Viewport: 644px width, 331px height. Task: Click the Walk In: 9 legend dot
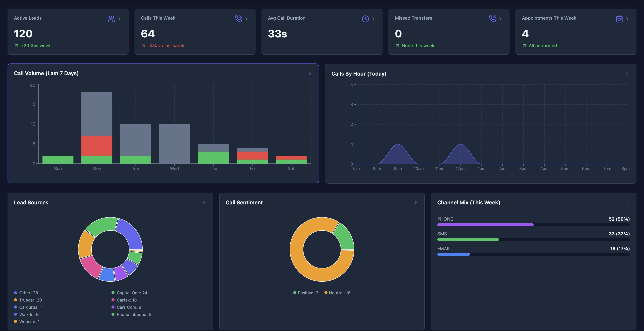[x=15, y=314]
